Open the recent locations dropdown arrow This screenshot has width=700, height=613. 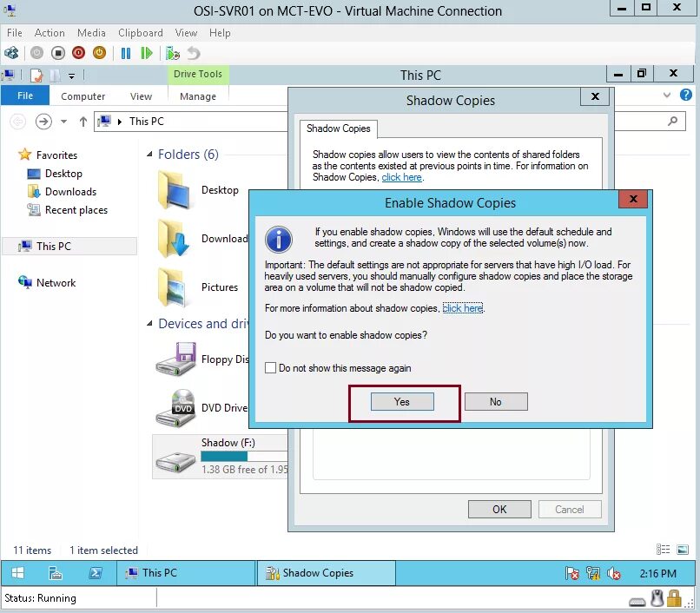point(64,122)
